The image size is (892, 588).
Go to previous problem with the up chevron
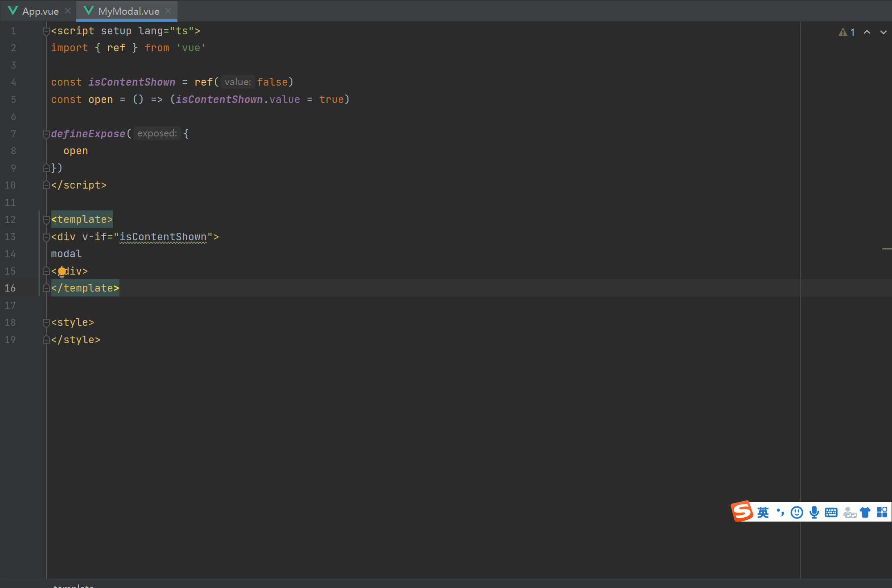(867, 32)
